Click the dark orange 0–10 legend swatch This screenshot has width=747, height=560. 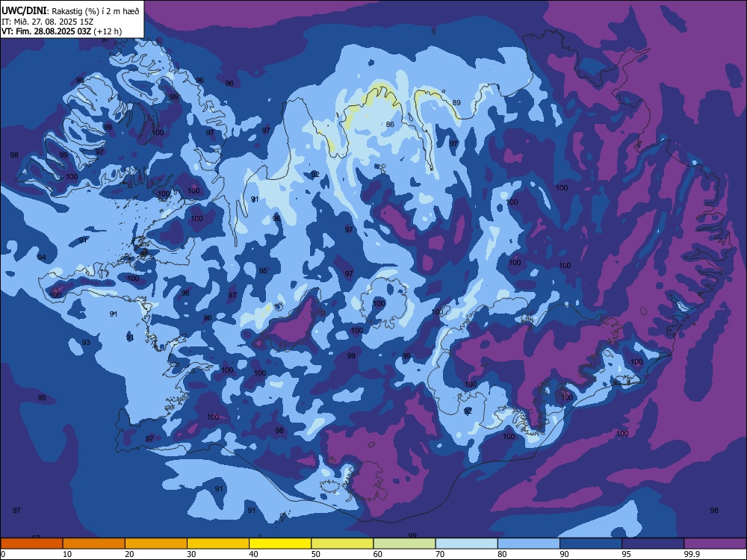pos(32,544)
